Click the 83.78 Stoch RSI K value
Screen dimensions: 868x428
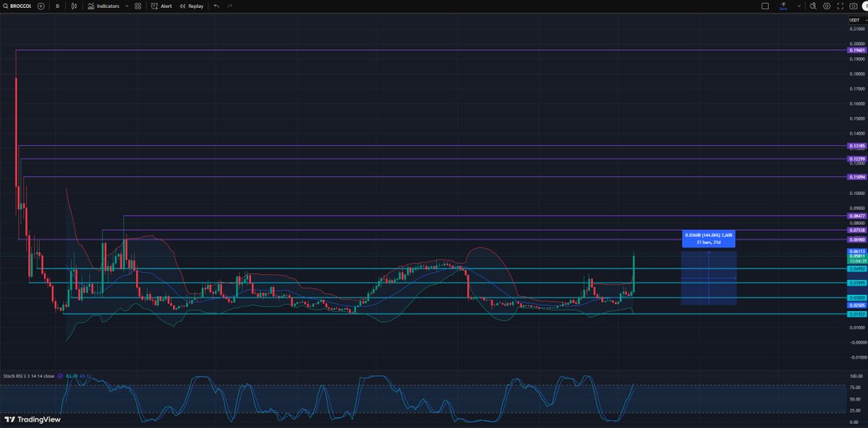pyautogui.click(x=71, y=375)
